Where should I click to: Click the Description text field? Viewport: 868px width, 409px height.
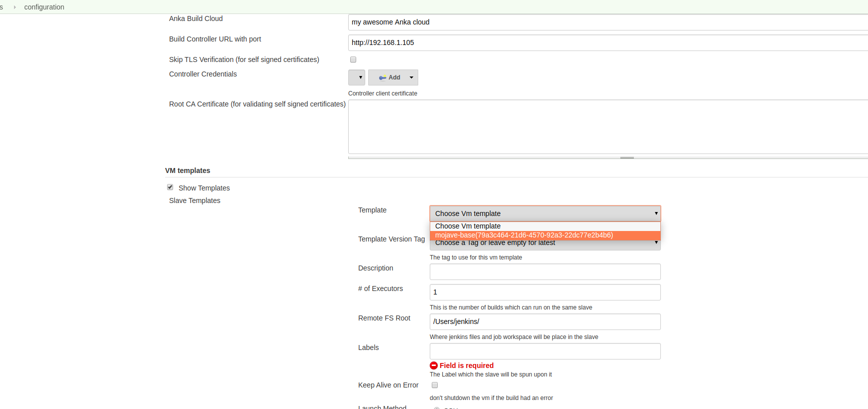point(545,271)
